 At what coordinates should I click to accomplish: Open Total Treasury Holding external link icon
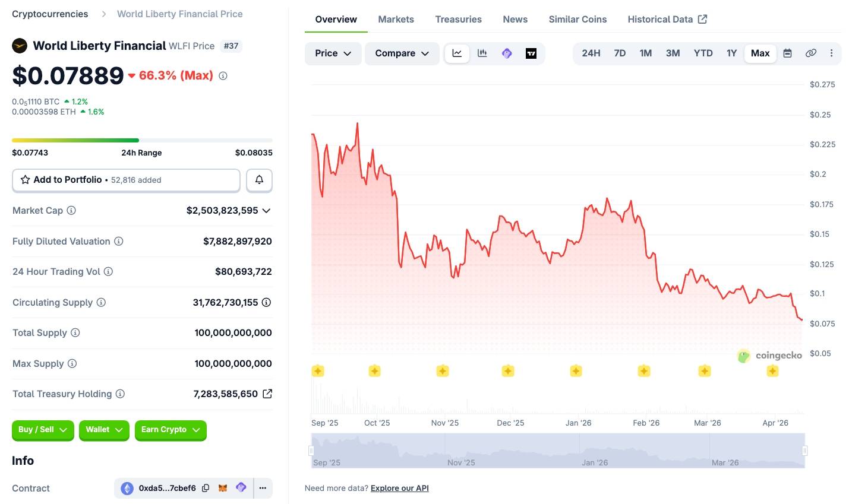pyautogui.click(x=267, y=394)
